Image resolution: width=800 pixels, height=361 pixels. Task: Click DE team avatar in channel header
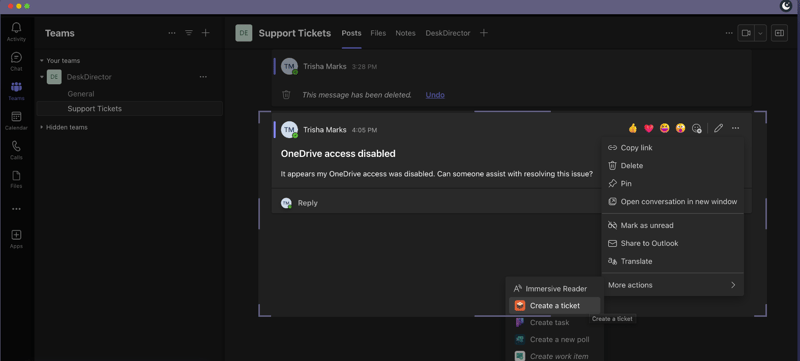[244, 33]
